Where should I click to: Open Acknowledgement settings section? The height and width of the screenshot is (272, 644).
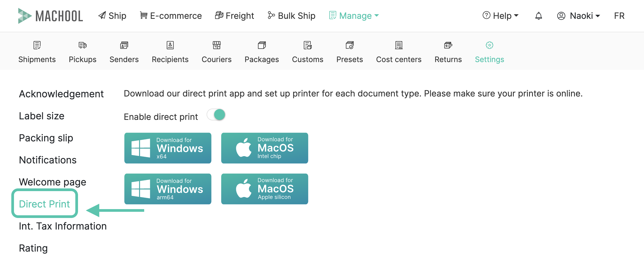click(61, 94)
